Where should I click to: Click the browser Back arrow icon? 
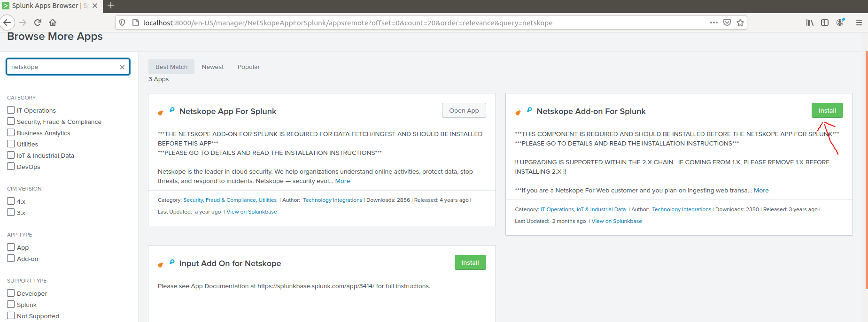coord(7,23)
